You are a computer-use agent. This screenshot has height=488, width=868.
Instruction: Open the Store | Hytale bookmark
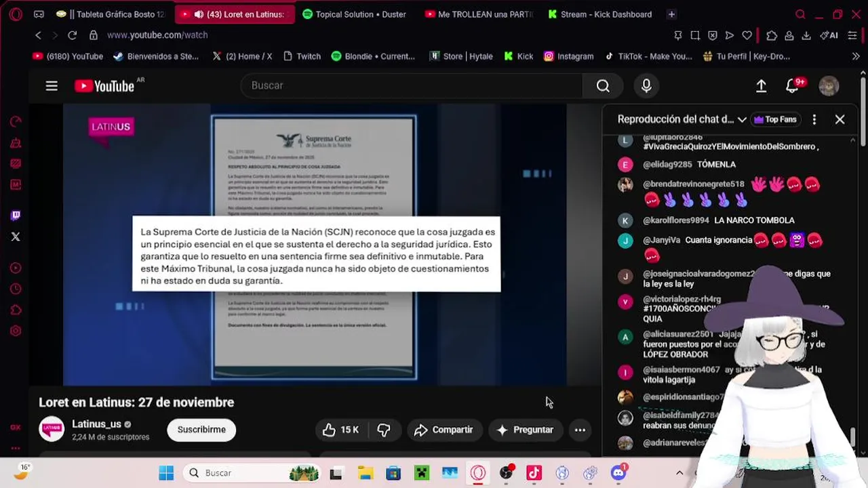click(x=461, y=56)
